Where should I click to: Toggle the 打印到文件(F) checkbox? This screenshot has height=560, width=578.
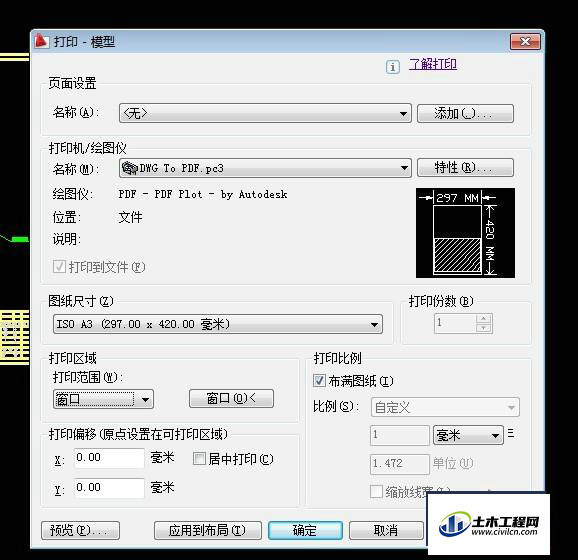point(59,267)
